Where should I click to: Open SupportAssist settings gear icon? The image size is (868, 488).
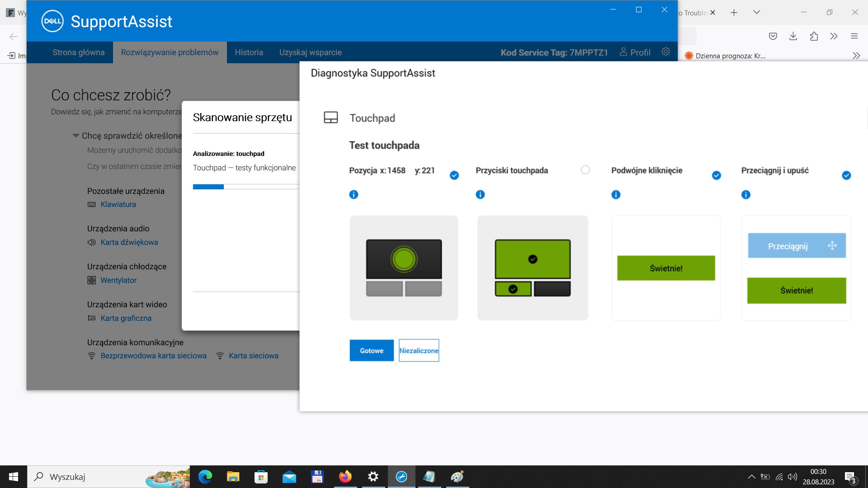pos(665,52)
